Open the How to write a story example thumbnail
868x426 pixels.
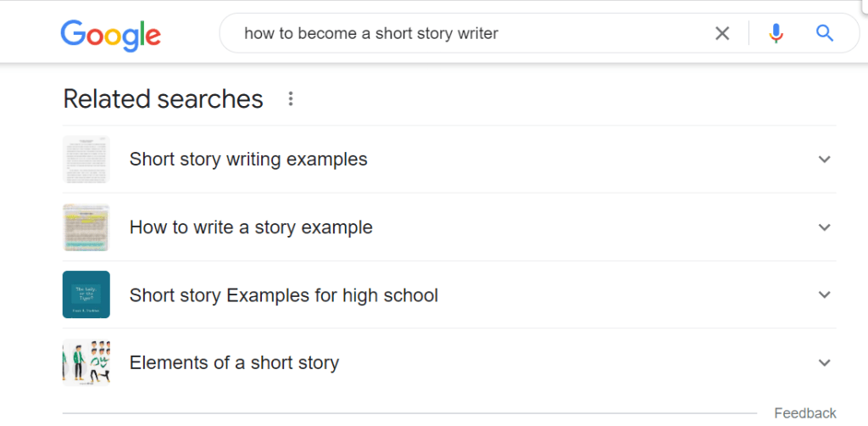point(86,227)
